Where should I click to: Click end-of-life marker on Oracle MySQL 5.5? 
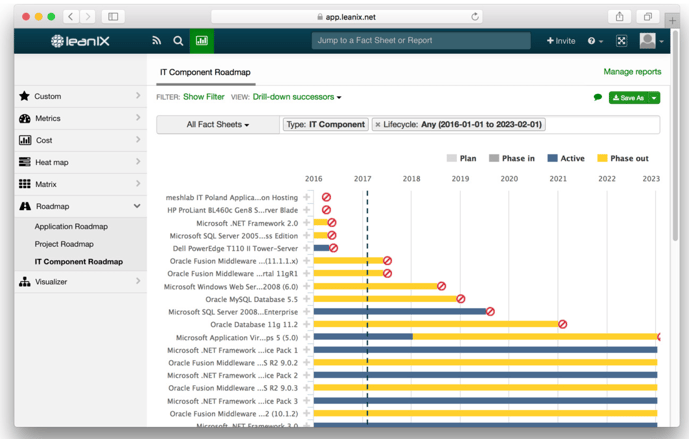tap(461, 299)
